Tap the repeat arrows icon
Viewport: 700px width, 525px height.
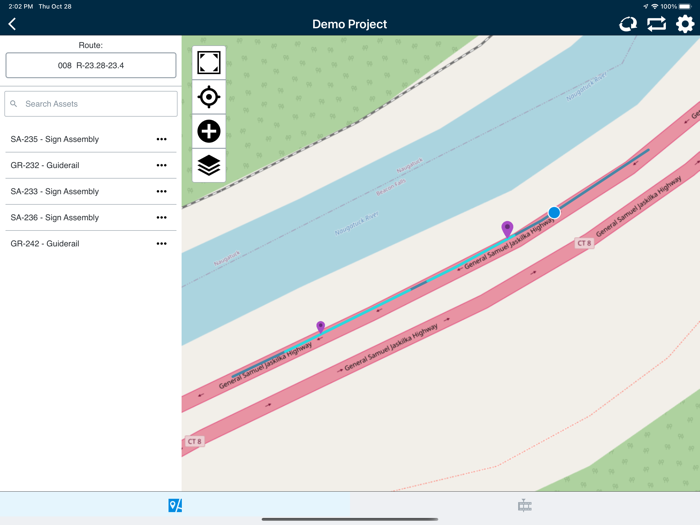coord(656,24)
